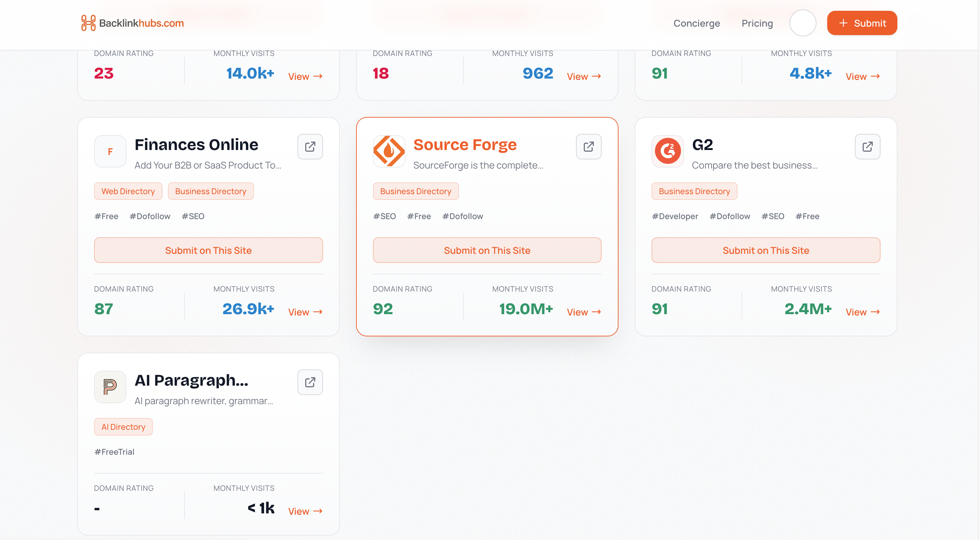The image size is (980, 540).
Task: Open AI Paragraph external link icon
Action: [x=310, y=382]
